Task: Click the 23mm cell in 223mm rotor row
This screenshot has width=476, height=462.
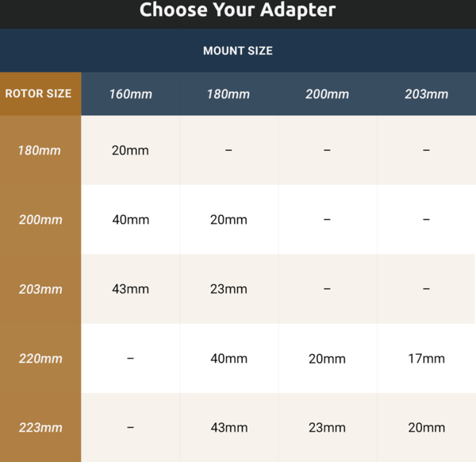Action: [x=327, y=428]
